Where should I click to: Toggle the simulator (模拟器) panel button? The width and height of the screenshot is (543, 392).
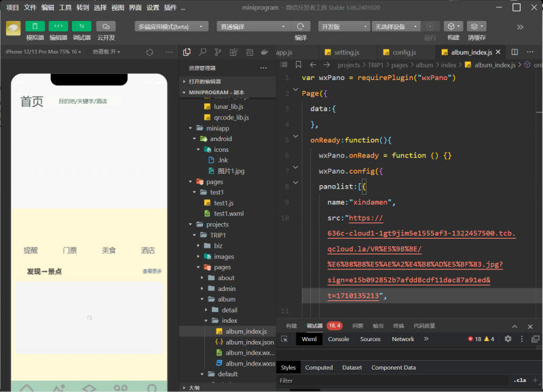tap(35, 26)
